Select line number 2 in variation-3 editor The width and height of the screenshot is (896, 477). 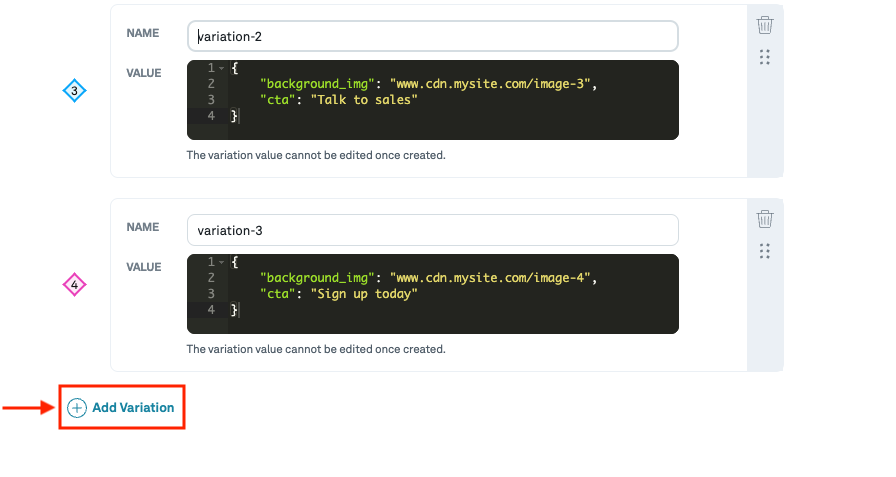tap(210, 278)
